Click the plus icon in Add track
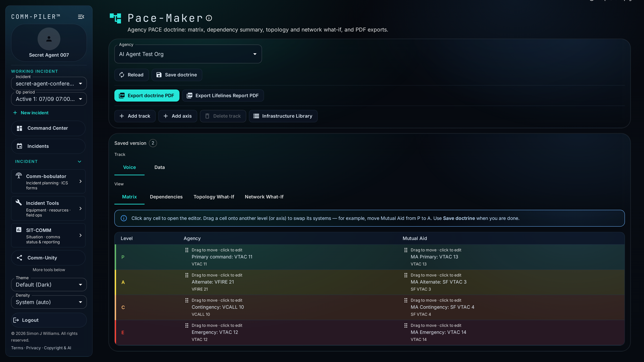The height and width of the screenshot is (362, 644). pyautogui.click(x=122, y=116)
